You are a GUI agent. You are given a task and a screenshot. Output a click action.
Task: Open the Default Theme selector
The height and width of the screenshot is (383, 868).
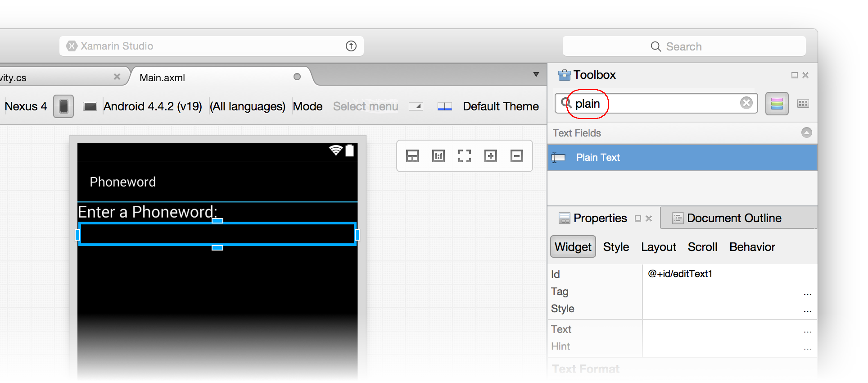pos(500,106)
